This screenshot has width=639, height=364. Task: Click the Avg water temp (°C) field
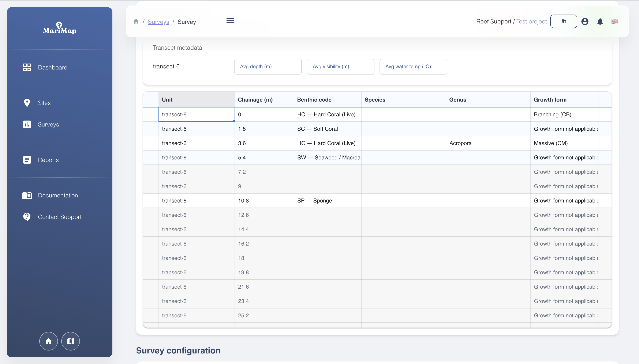[413, 67]
